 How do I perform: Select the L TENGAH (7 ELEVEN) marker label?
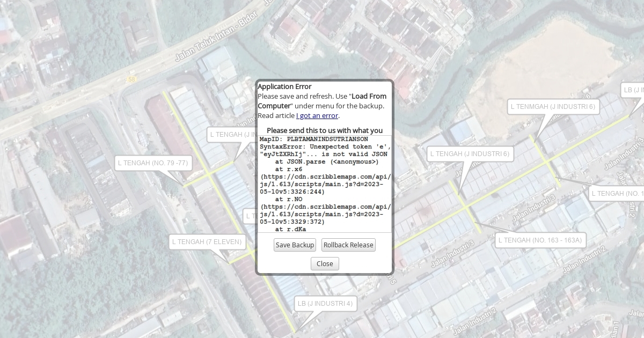(207, 242)
